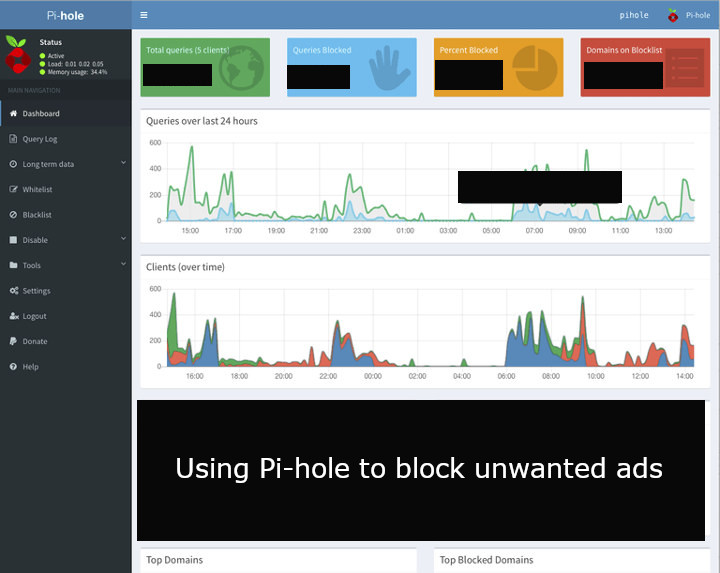The width and height of the screenshot is (720, 573).
Task: Click the Tools label in sidebar
Action: (x=32, y=265)
